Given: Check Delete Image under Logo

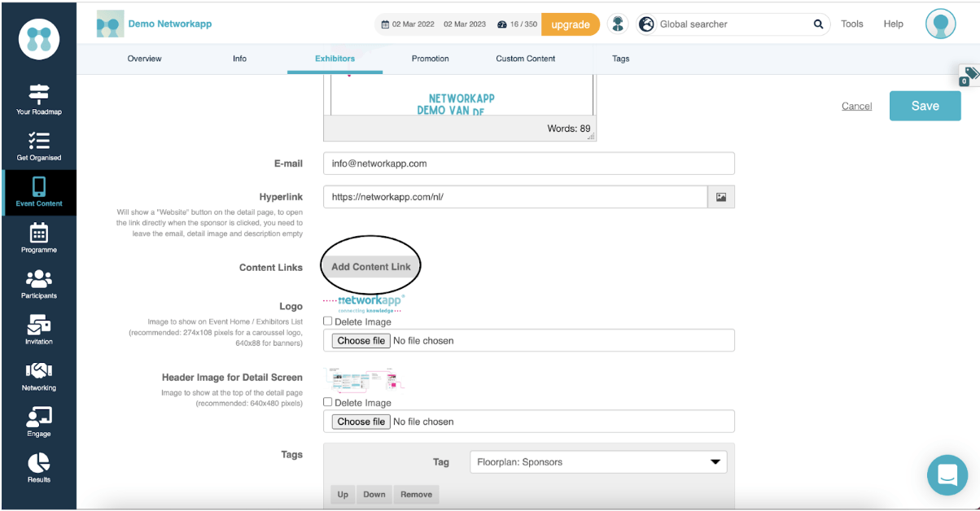Looking at the screenshot, I should pyautogui.click(x=328, y=321).
